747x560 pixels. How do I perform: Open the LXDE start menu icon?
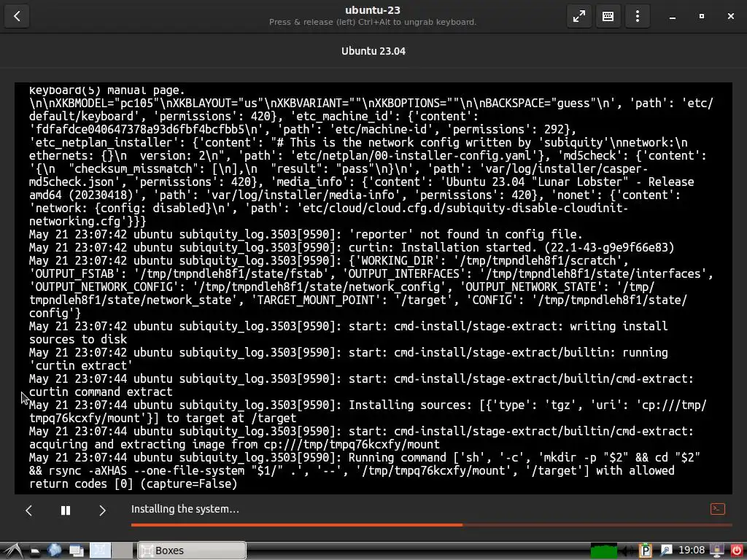(13, 551)
